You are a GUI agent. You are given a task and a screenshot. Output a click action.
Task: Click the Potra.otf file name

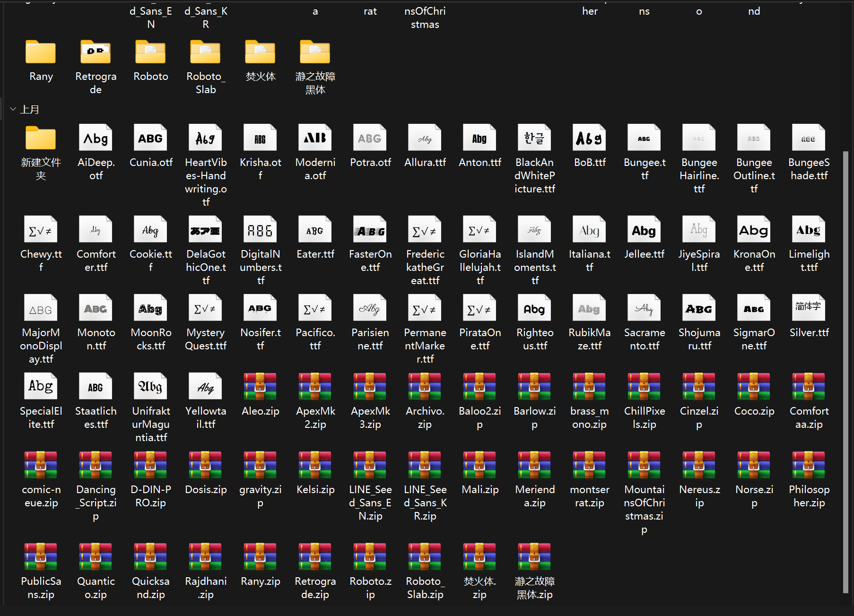[370, 162]
